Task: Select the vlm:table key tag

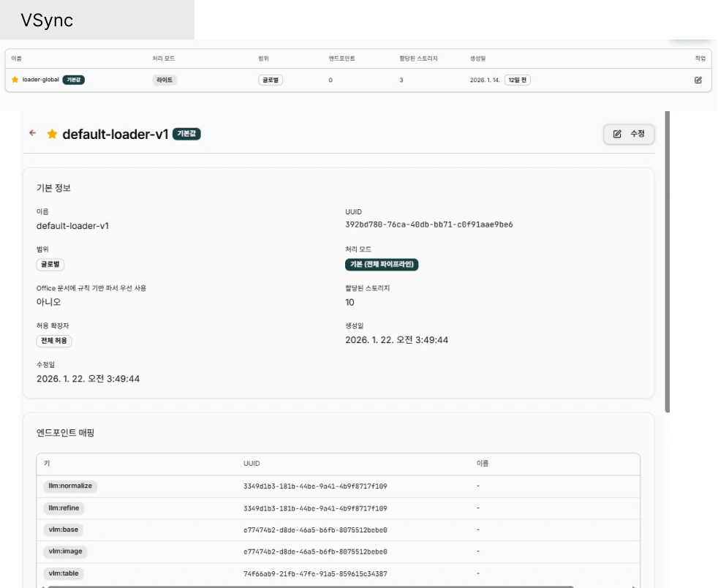Action: tap(64, 573)
